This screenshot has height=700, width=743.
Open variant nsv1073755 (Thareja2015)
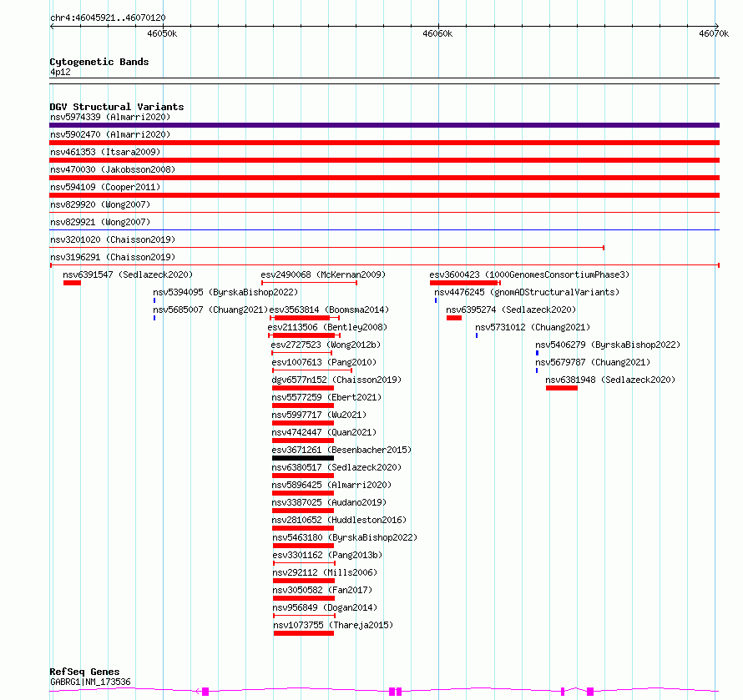pos(334,625)
